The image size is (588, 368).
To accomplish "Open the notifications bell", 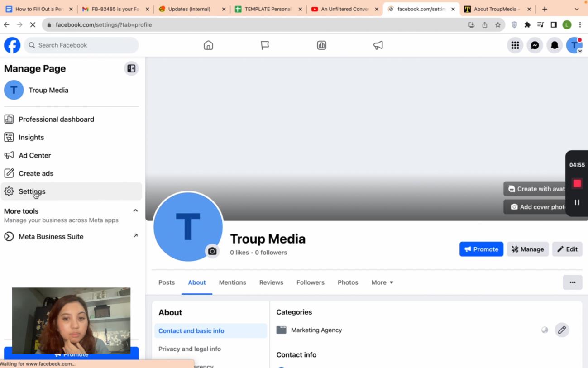I will pyautogui.click(x=555, y=45).
